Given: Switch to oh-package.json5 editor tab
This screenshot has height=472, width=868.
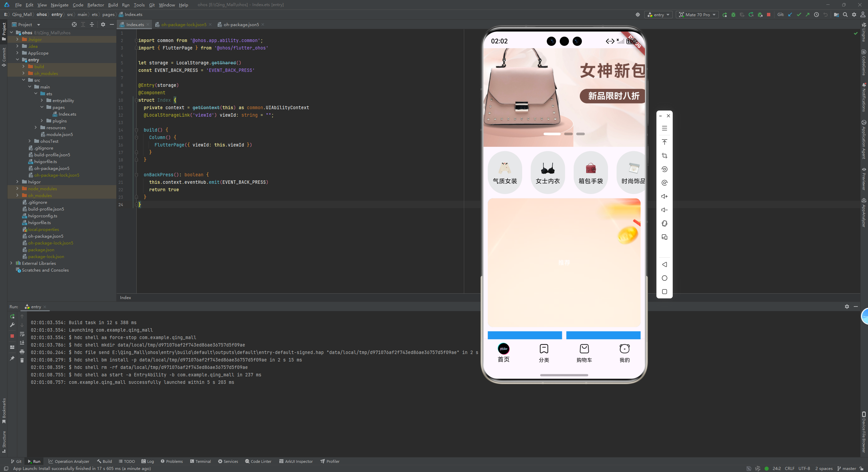Looking at the screenshot, I should coord(241,24).
